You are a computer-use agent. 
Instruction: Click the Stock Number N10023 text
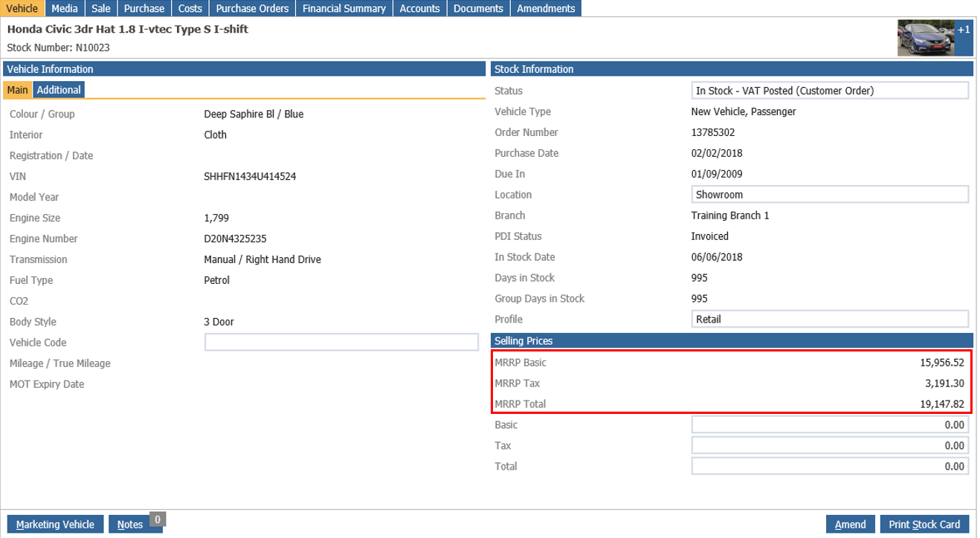pyautogui.click(x=58, y=48)
